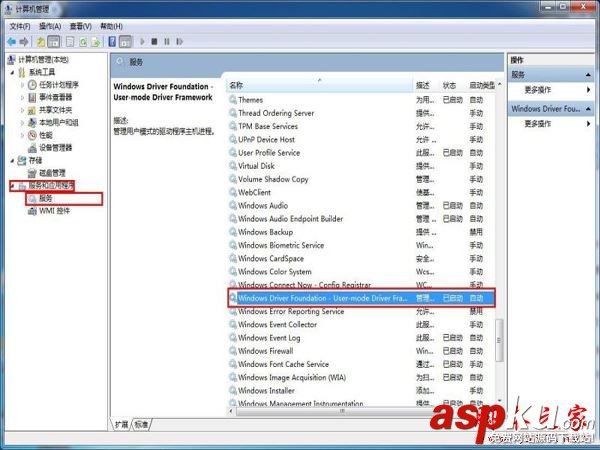The height and width of the screenshot is (450, 600).
Task: Click 更多操作 under 服务 actions
Action: point(538,90)
